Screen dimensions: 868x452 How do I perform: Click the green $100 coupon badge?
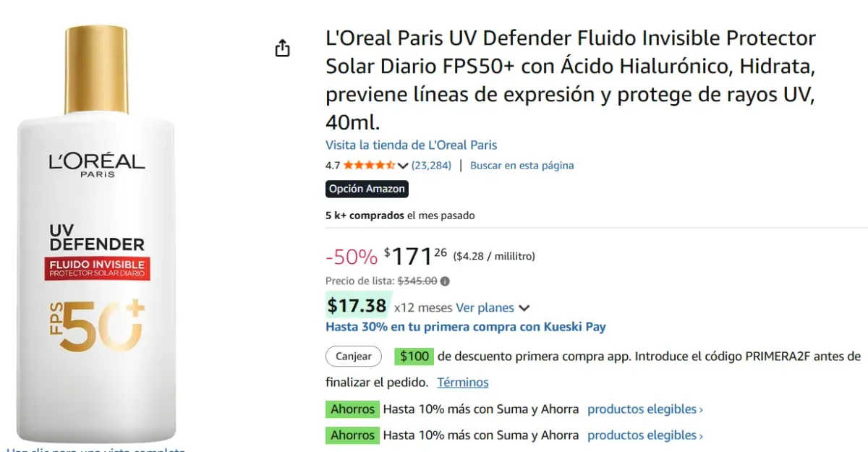(x=413, y=356)
